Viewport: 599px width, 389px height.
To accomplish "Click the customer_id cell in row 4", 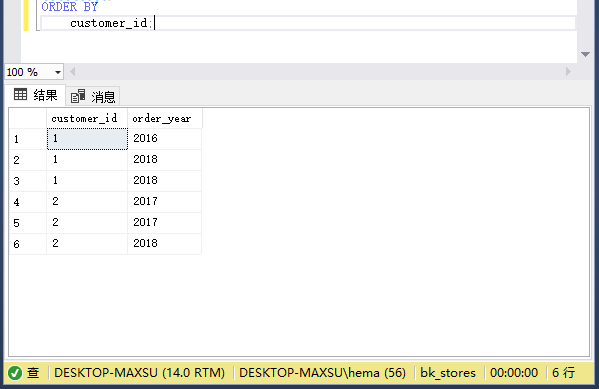I will pyautogui.click(x=87, y=202).
